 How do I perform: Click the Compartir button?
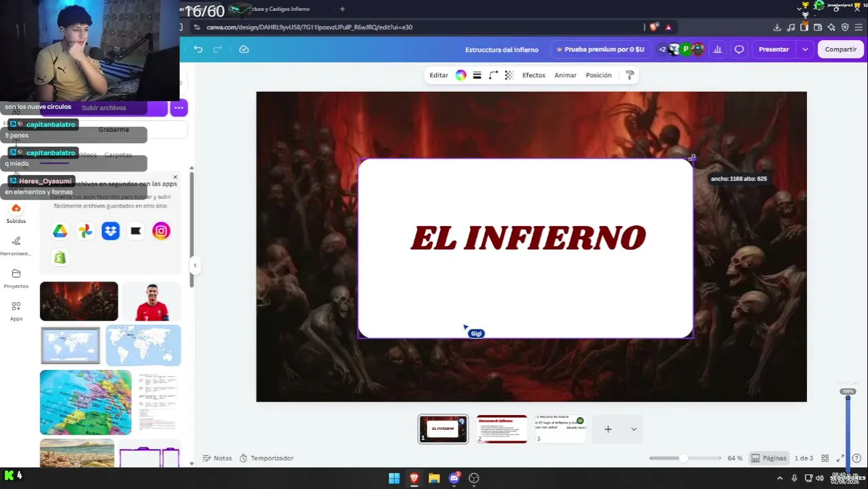coord(841,50)
